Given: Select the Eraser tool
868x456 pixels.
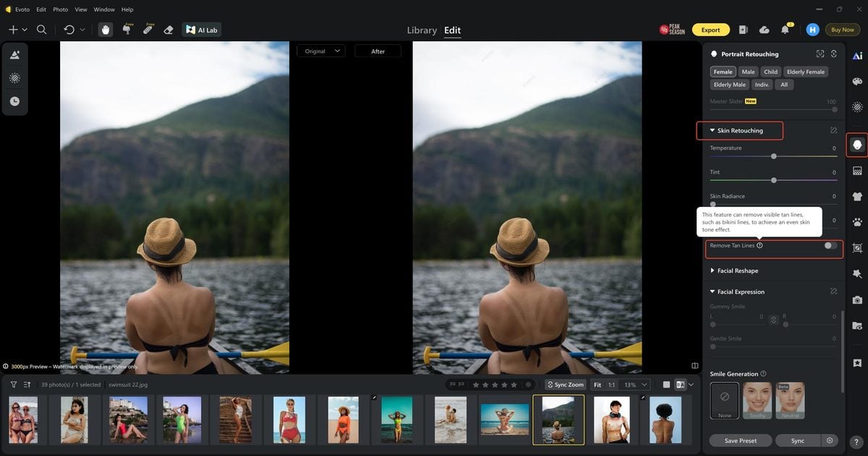Looking at the screenshot, I should pyautogui.click(x=169, y=30).
